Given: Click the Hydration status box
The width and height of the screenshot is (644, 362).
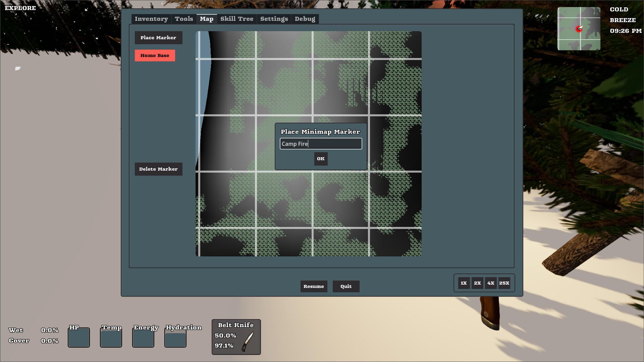Looking at the screenshot, I should [175, 339].
